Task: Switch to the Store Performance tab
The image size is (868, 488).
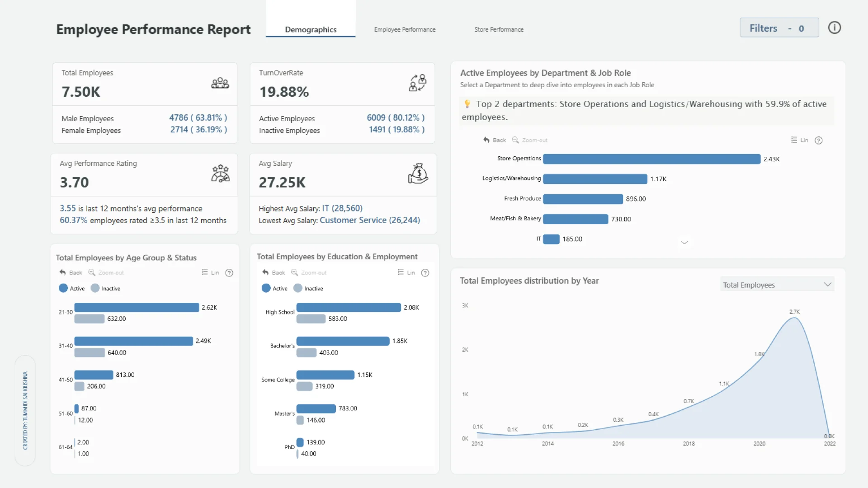Action: (499, 29)
